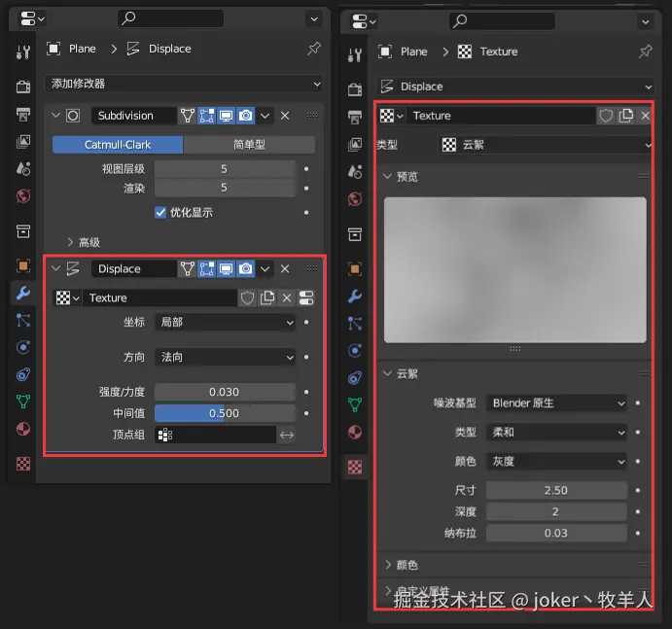Open 颜色 dropdown set to 灰度

coord(556,462)
